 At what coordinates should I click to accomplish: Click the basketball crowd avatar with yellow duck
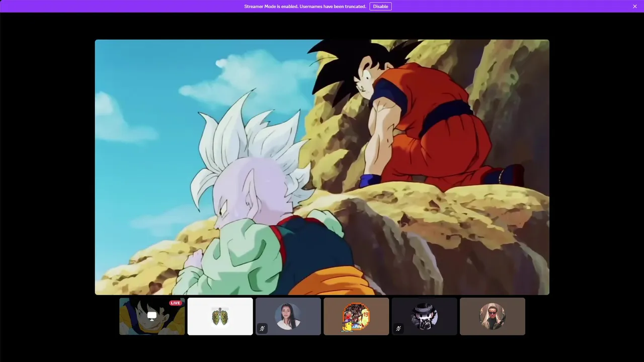click(356, 316)
